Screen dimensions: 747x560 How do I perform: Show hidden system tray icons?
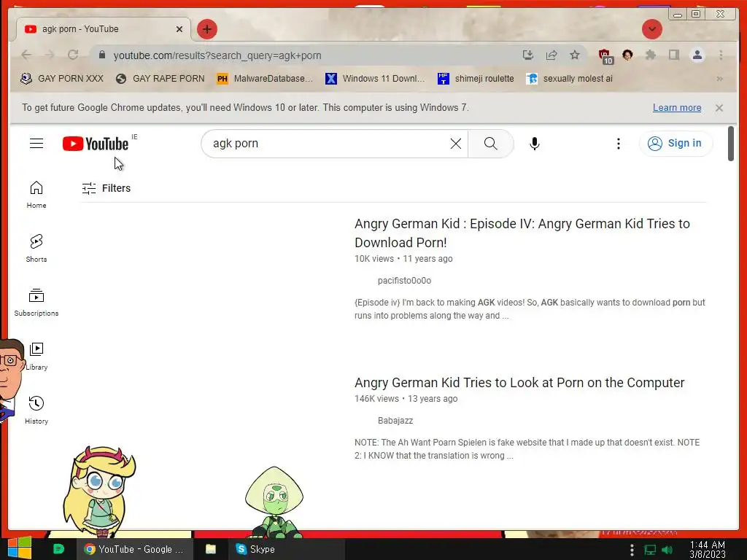632,550
